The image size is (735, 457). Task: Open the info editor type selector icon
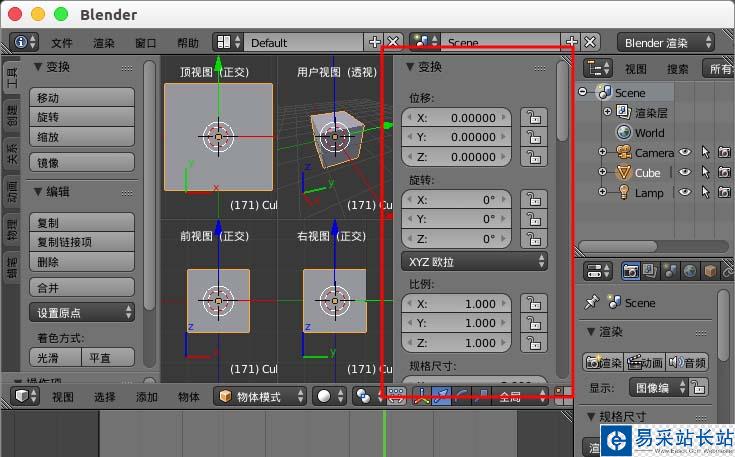coord(24,42)
